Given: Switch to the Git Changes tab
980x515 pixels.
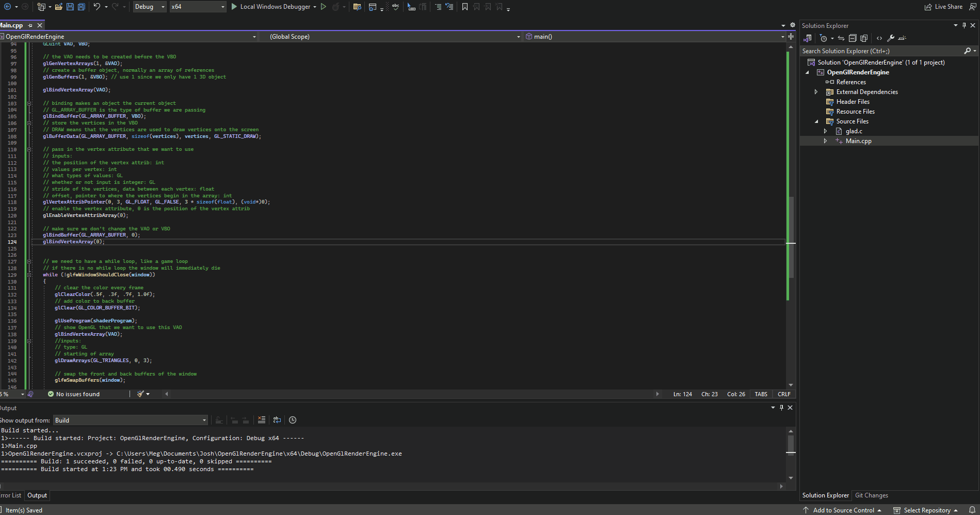Looking at the screenshot, I should (x=872, y=495).
